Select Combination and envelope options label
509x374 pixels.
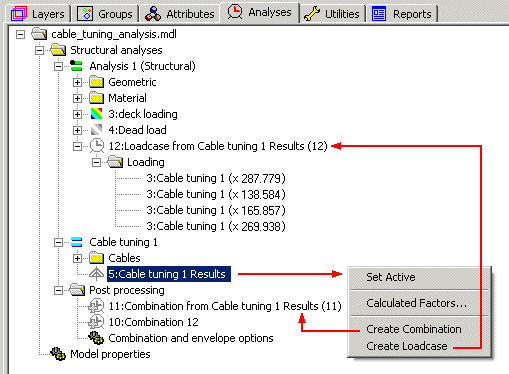coord(191,338)
